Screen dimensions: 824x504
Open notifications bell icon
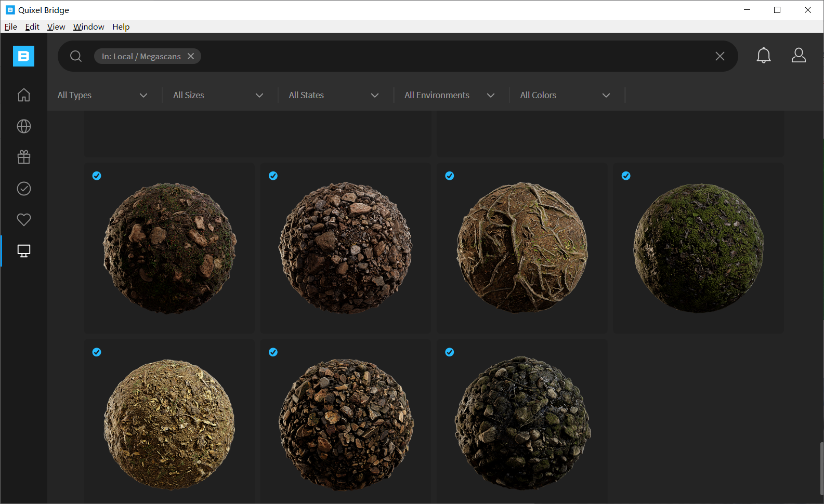764,55
